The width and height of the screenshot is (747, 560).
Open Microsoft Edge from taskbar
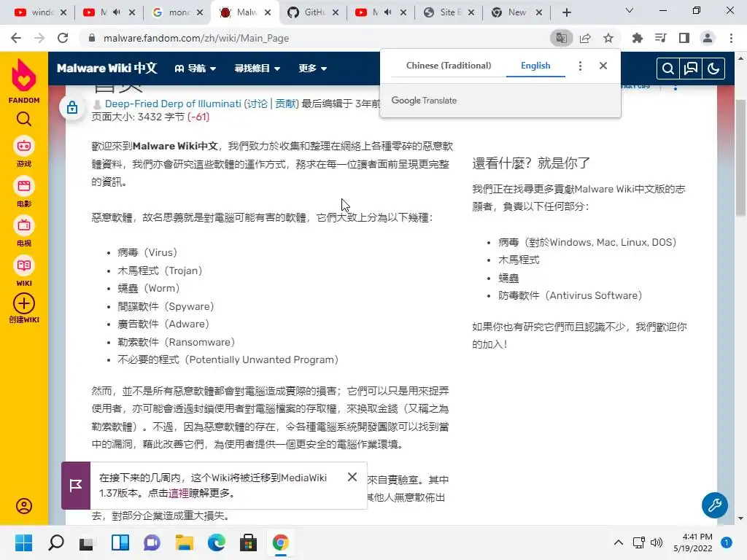point(216,542)
